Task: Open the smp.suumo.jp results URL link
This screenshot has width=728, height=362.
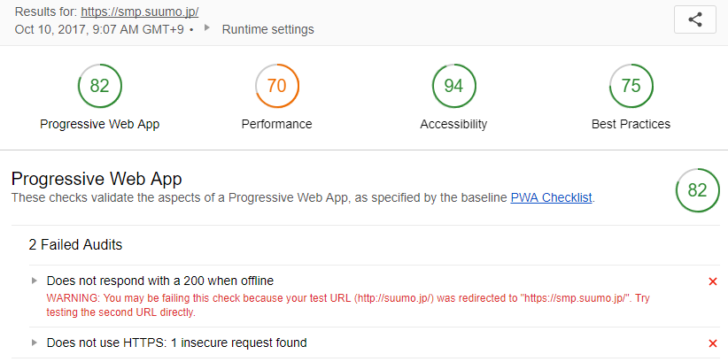Action: pos(140,12)
